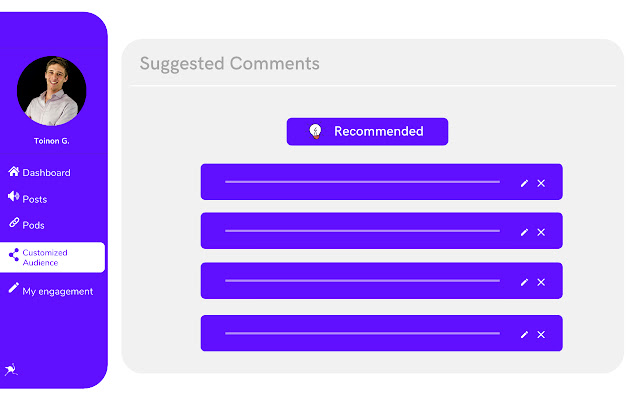The height and width of the screenshot is (400, 640).
Task: Go to Posts section
Action: 34,199
